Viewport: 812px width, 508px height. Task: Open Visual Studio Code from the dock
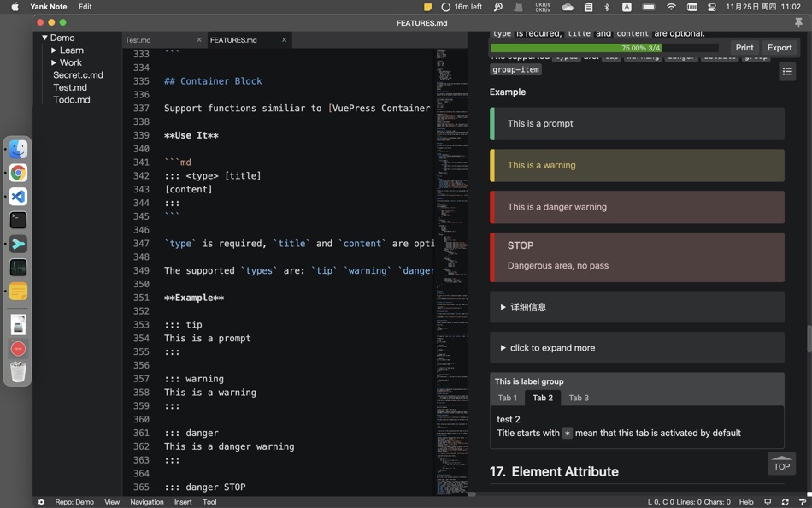[x=18, y=197]
